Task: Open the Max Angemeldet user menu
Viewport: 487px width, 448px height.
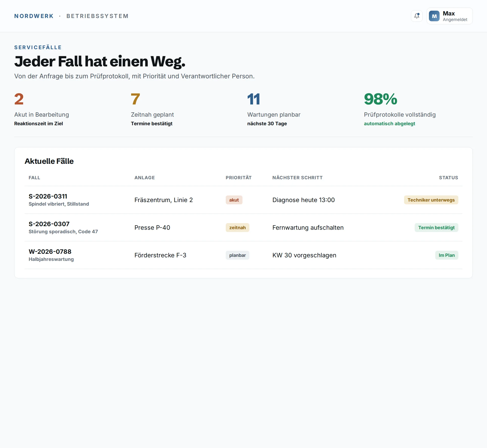Action: click(x=449, y=16)
